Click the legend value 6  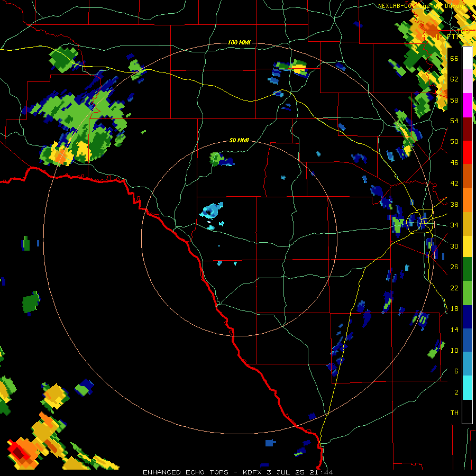[x=456, y=371]
